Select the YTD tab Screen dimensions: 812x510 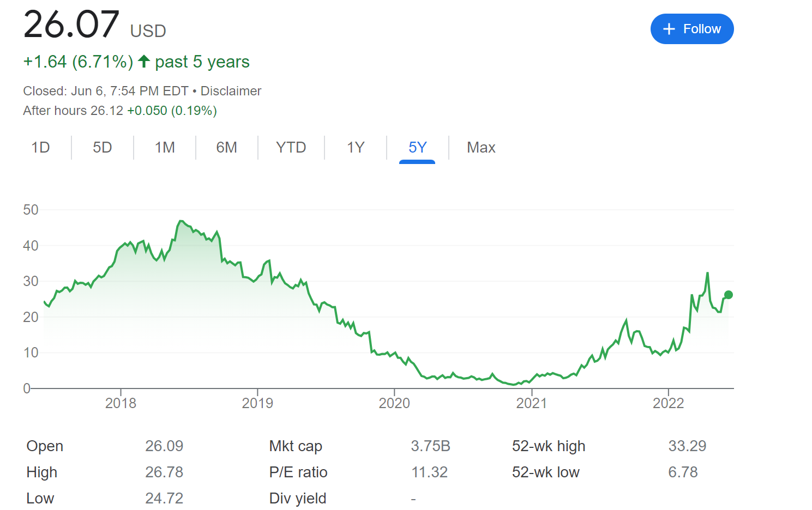(x=291, y=148)
